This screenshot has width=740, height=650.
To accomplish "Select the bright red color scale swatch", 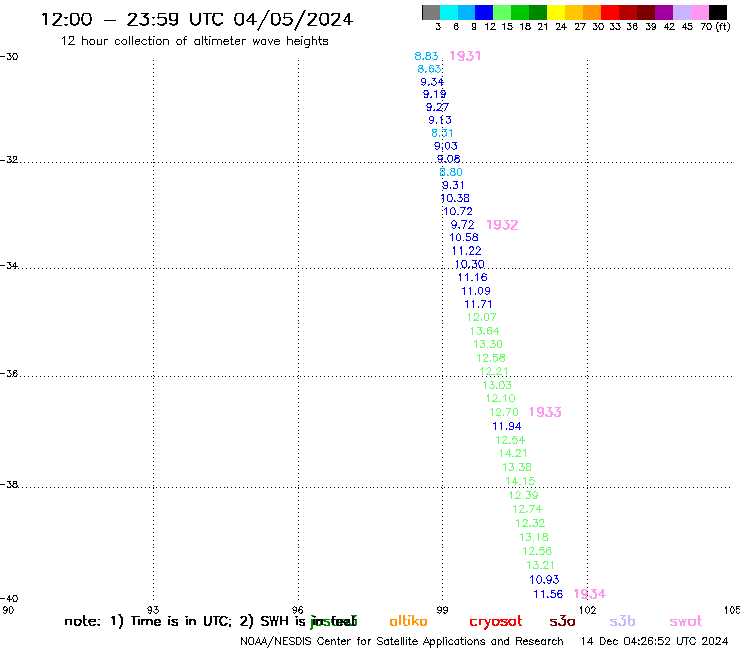I will (x=610, y=12).
